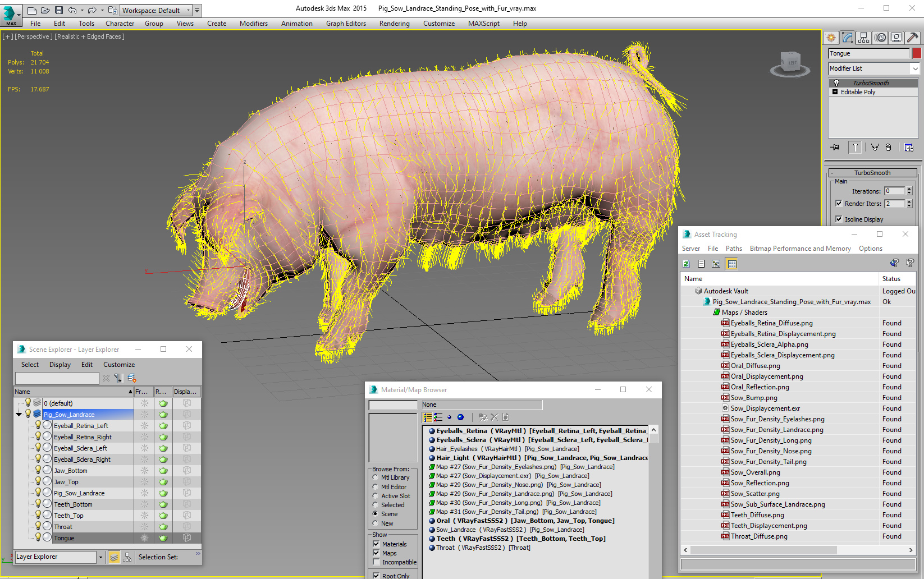Image resolution: width=924 pixels, height=579 pixels.
Task: Click Make Unique modifier icon
Action: (875, 148)
